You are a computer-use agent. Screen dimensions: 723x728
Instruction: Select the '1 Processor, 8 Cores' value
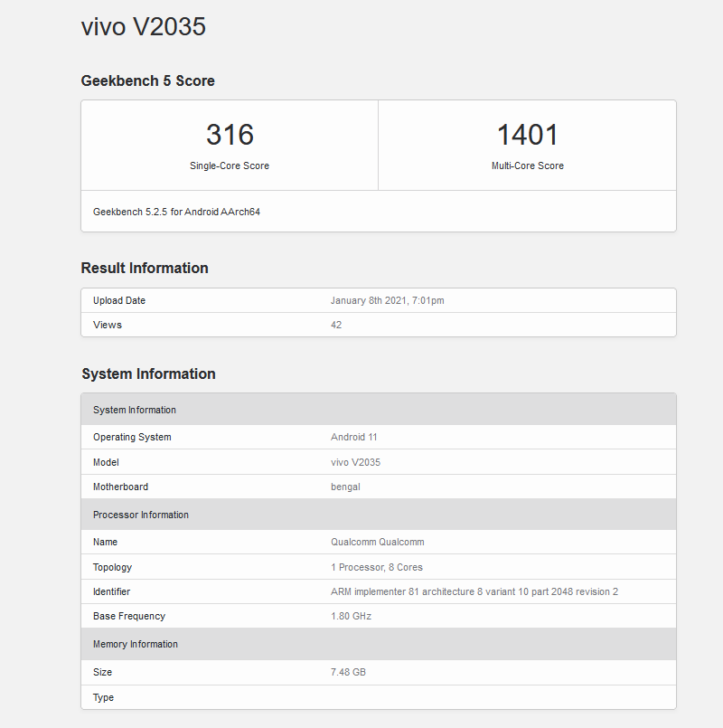(377, 567)
